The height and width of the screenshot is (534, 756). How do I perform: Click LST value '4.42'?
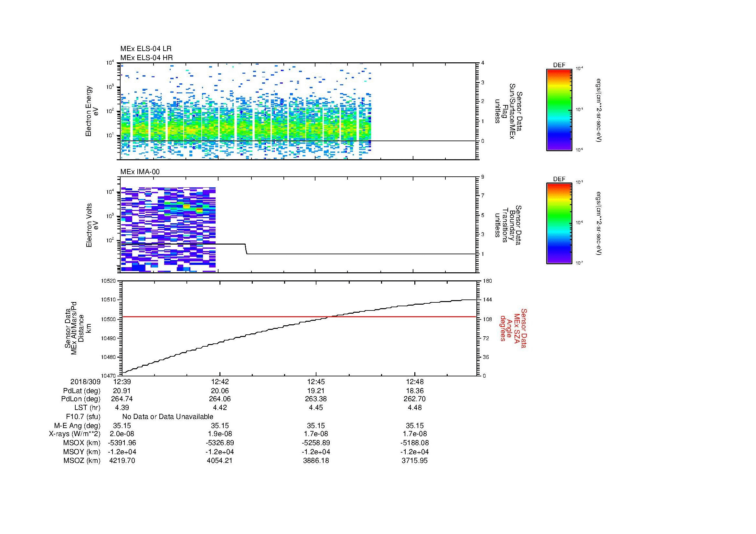220,408
